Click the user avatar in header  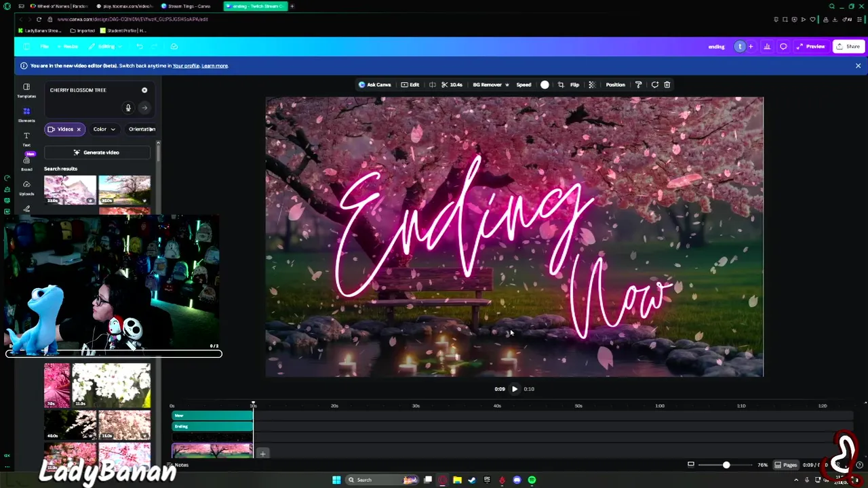click(740, 47)
